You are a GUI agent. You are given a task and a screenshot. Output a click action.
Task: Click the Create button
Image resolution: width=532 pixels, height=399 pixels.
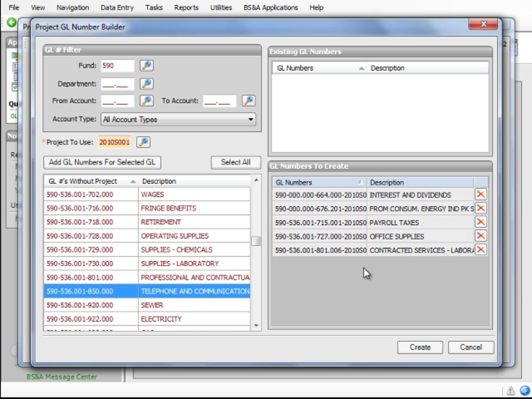tap(420, 347)
